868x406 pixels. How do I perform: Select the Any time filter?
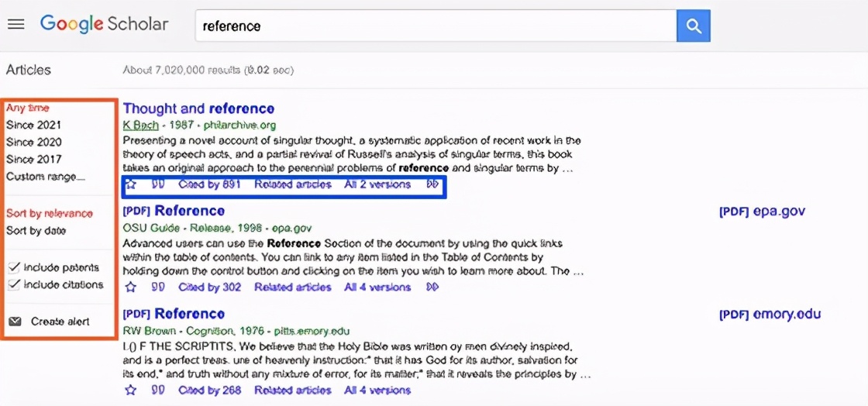[28, 108]
